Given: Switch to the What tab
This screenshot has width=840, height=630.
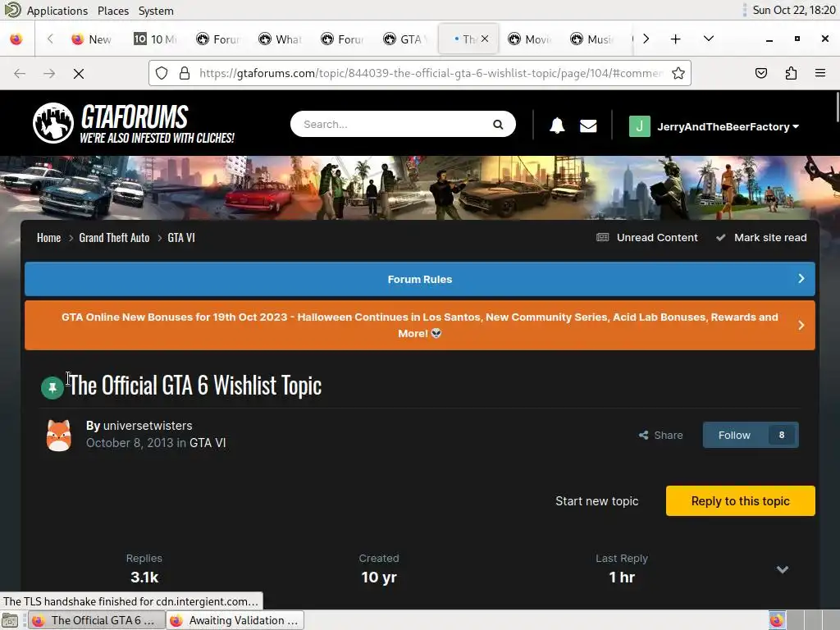Looking at the screenshot, I should click(x=281, y=39).
